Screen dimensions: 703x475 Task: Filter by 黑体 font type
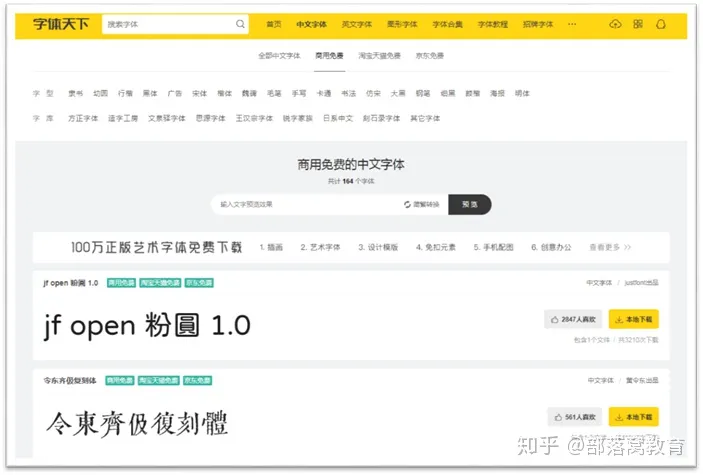150,93
